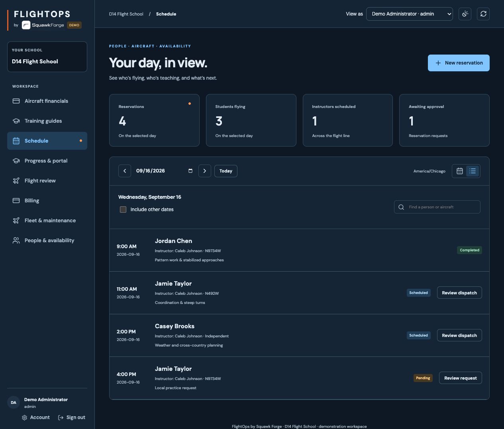Open the date picker calendar icon
Image resolution: width=504 pixels, height=429 pixels.
coord(190,171)
